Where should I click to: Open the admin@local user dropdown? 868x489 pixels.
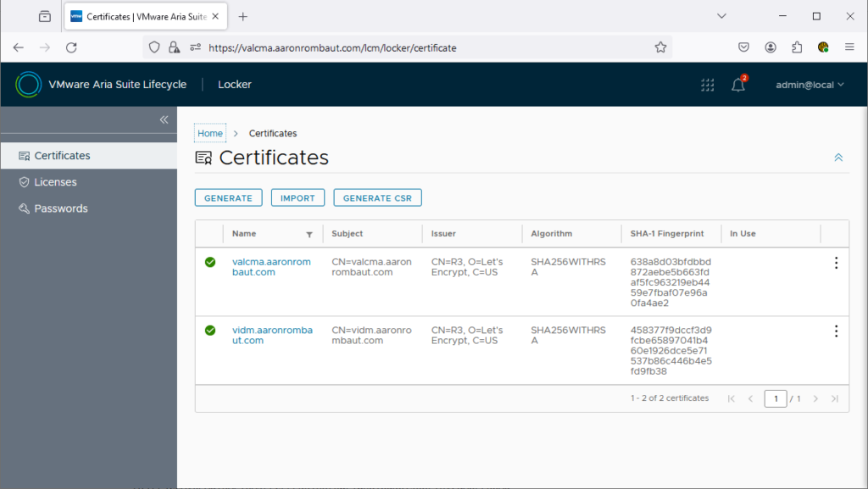[810, 85]
